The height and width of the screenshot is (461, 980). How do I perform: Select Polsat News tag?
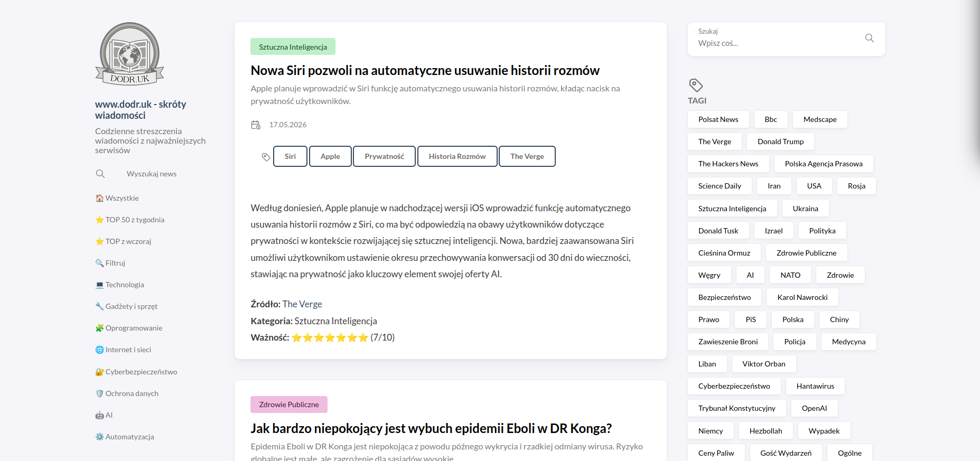718,119
